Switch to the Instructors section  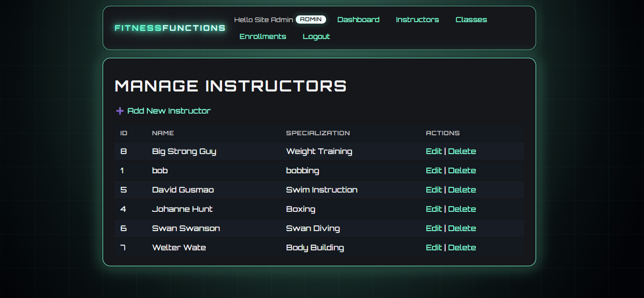(417, 19)
